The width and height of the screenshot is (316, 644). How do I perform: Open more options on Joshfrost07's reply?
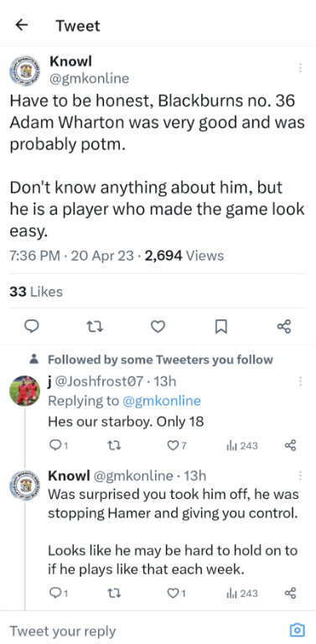pos(300,382)
